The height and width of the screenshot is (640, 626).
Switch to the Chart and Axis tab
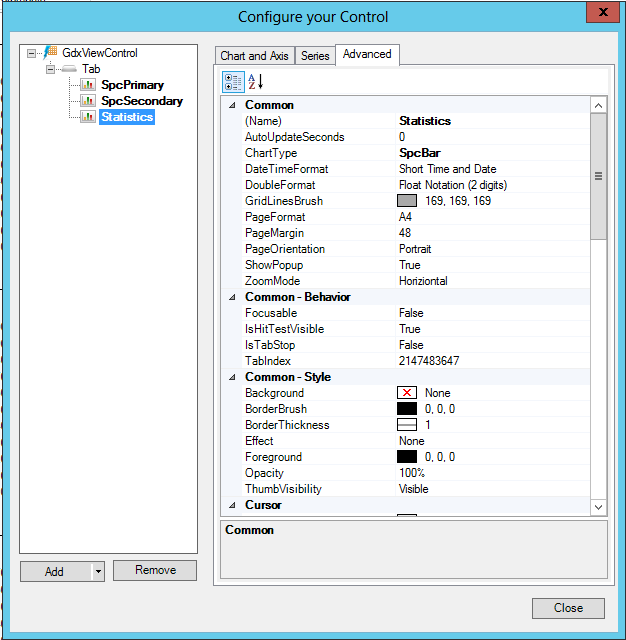click(x=255, y=56)
